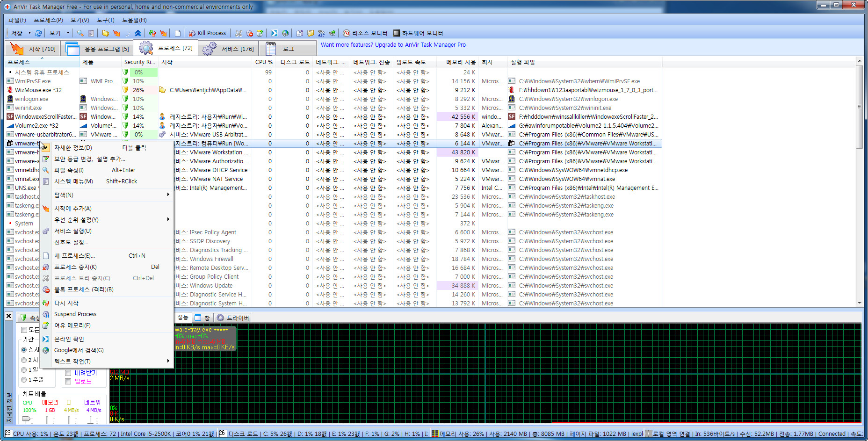The height and width of the screenshot is (441, 868).
Task: Open the 보기 toolbar dropdown arrow
Action: click(x=67, y=33)
